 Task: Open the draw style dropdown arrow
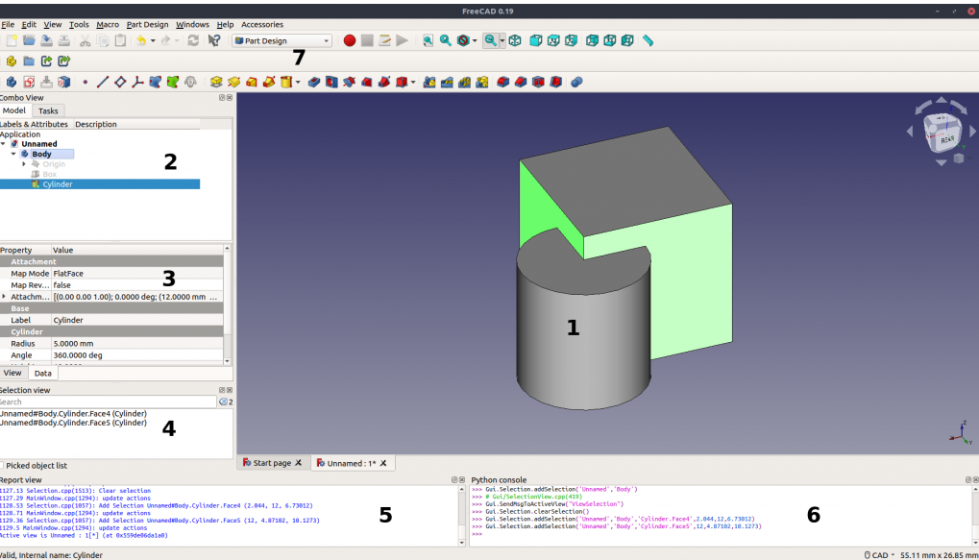coord(476,40)
